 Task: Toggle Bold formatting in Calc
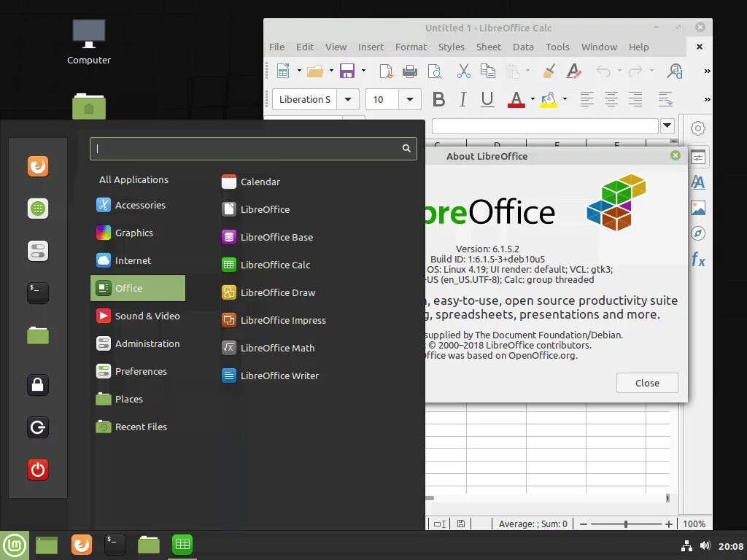(438, 99)
